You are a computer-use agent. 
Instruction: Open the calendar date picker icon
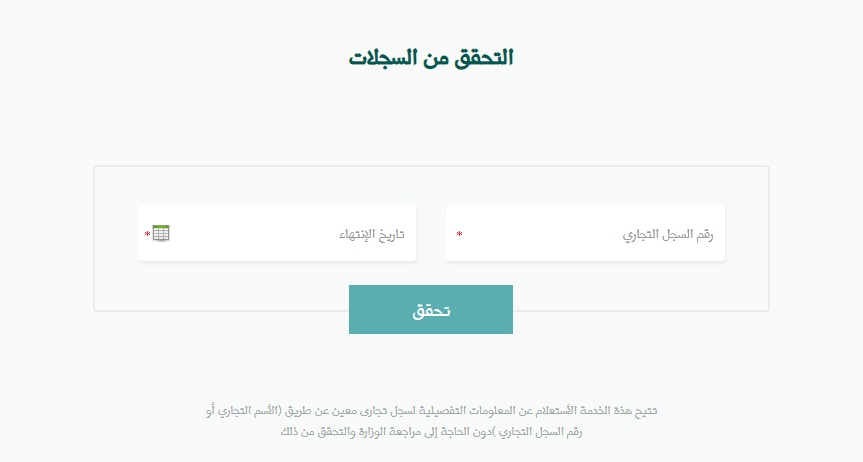click(x=161, y=233)
